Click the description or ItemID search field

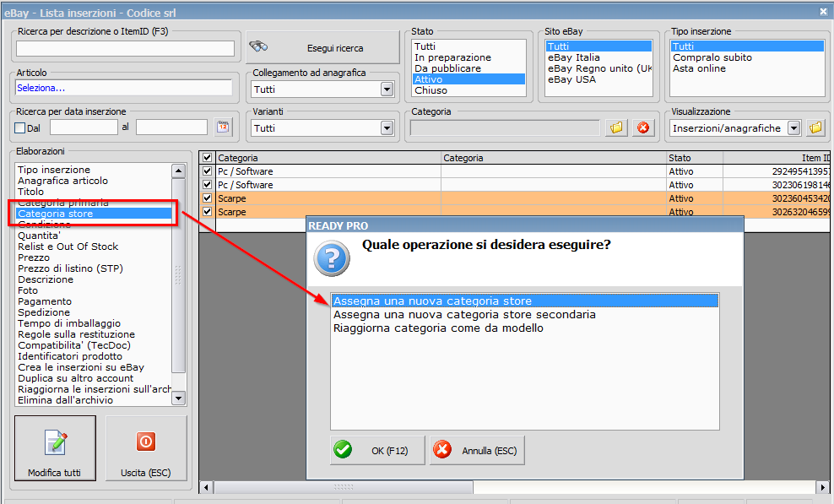coord(125,48)
